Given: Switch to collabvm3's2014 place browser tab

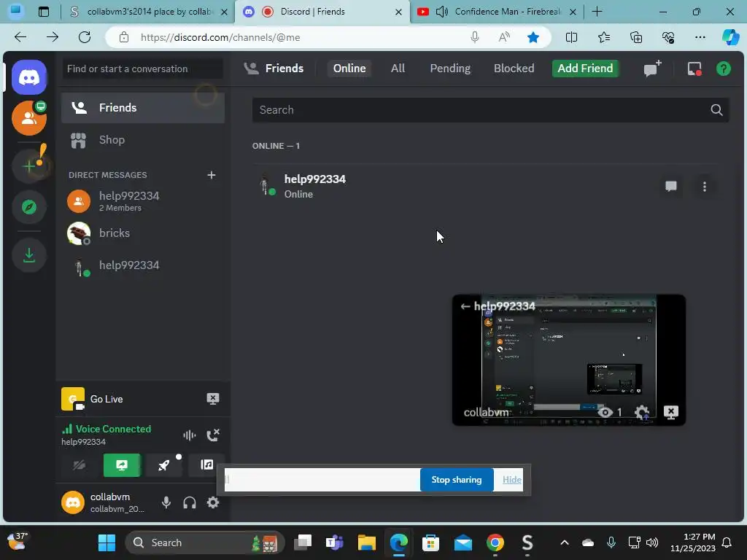Looking at the screenshot, I should [x=149, y=12].
